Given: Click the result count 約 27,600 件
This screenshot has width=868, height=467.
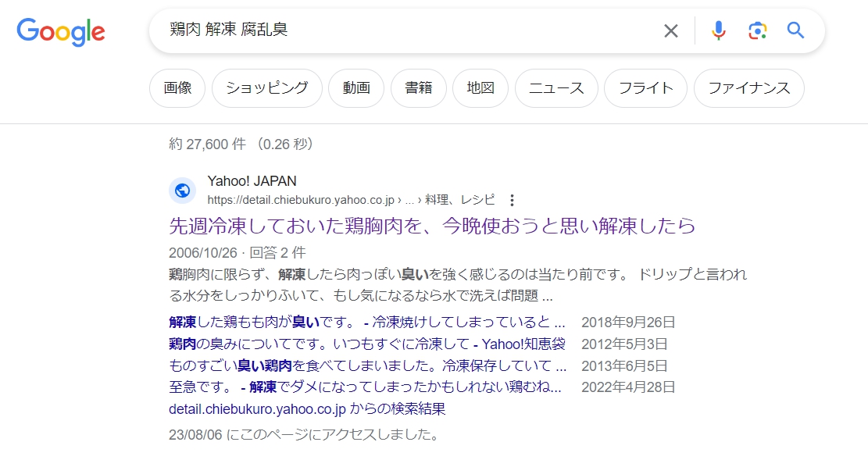Looking at the screenshot, I should click(207, 144).
